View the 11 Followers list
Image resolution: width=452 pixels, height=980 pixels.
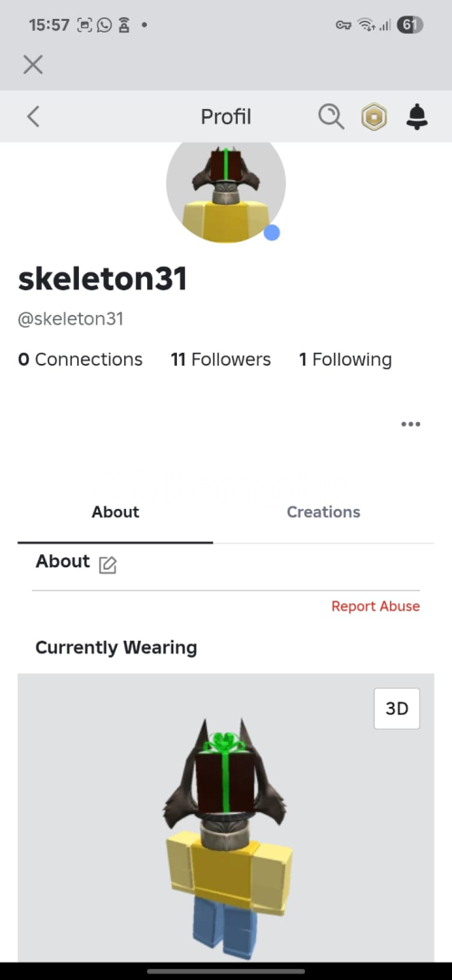tap(221, 359)
